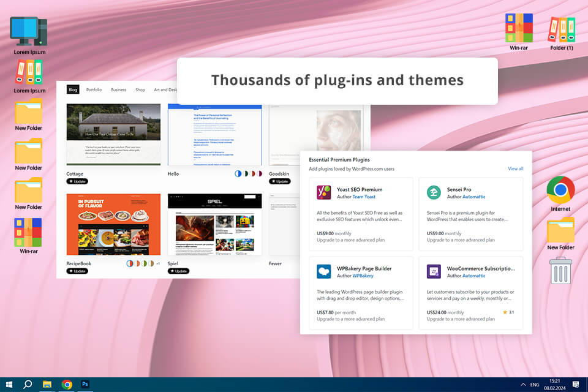
Task: Open the Fewer theme thumbnail
Action: [284, 224]
